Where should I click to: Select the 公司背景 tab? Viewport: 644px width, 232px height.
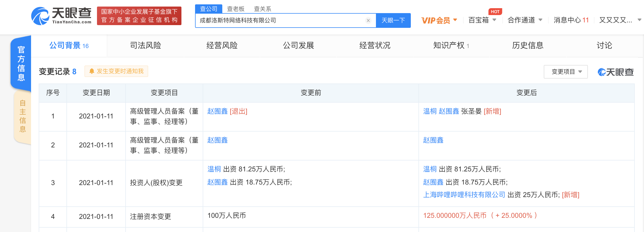pyautogui.click(x=69, y=46)
